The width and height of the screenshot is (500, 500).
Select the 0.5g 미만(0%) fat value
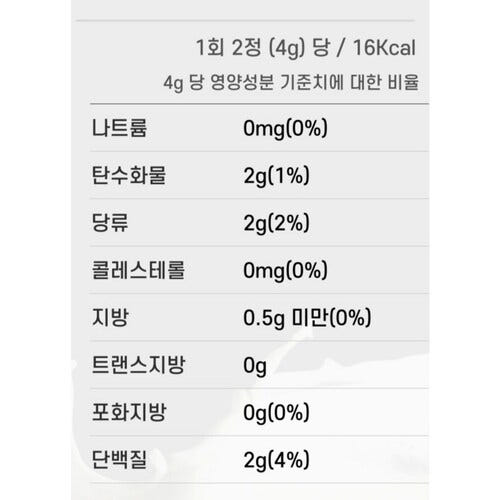(x=307, y=318)
